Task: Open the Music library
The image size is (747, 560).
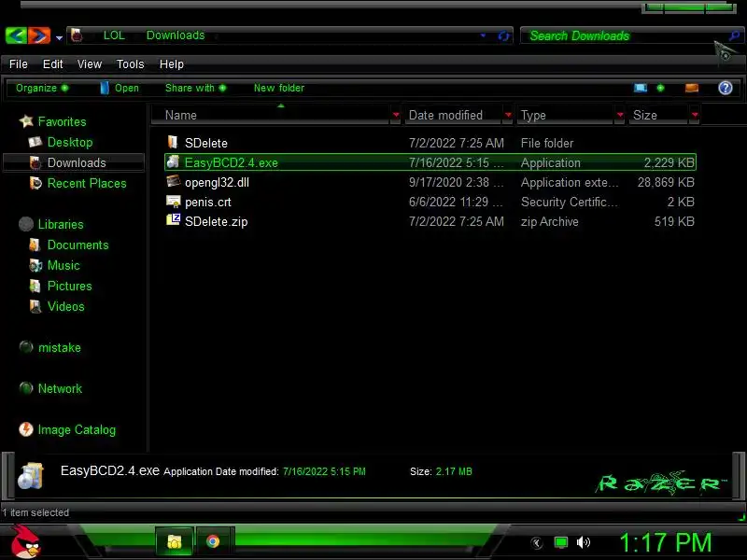Action: pos(63,265)
